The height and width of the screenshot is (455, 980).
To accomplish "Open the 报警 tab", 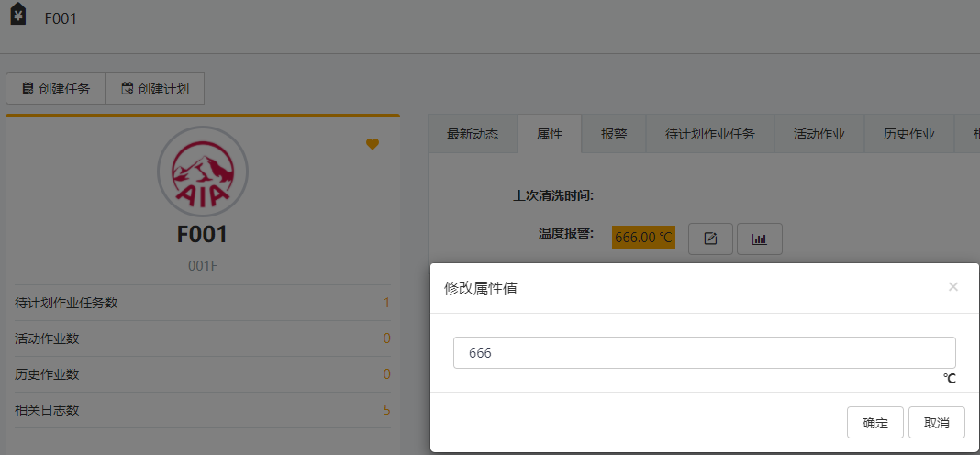I will tap(614, 134).
